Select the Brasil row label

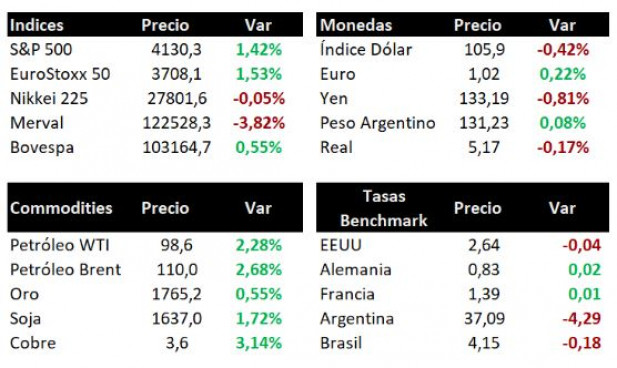(x=341, y=343)
